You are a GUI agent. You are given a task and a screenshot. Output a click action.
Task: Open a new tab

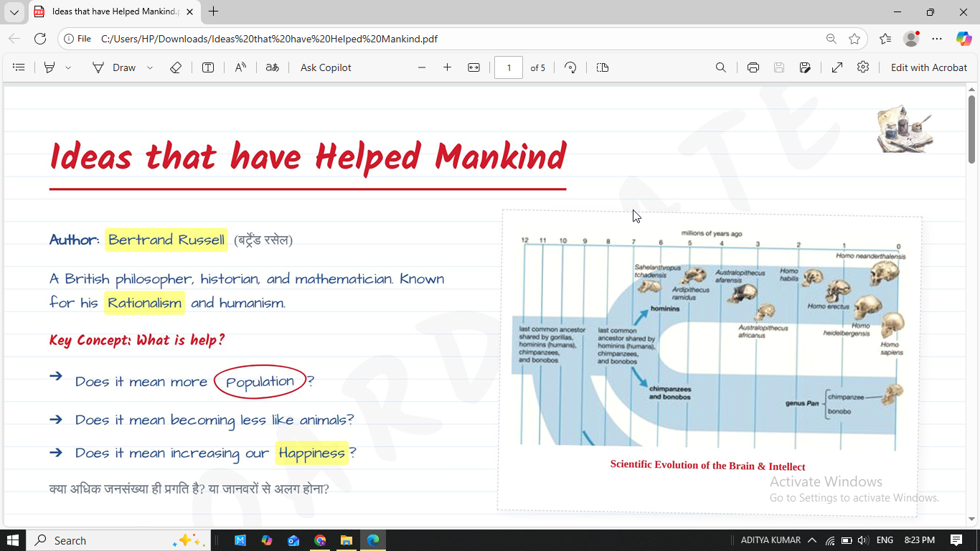213,11
